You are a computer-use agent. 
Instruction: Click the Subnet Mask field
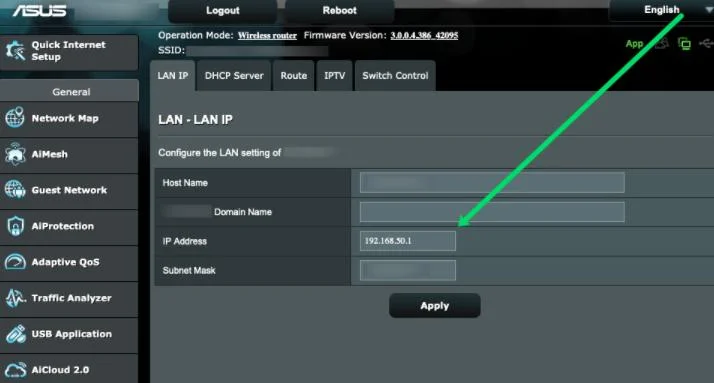[408, 270]
